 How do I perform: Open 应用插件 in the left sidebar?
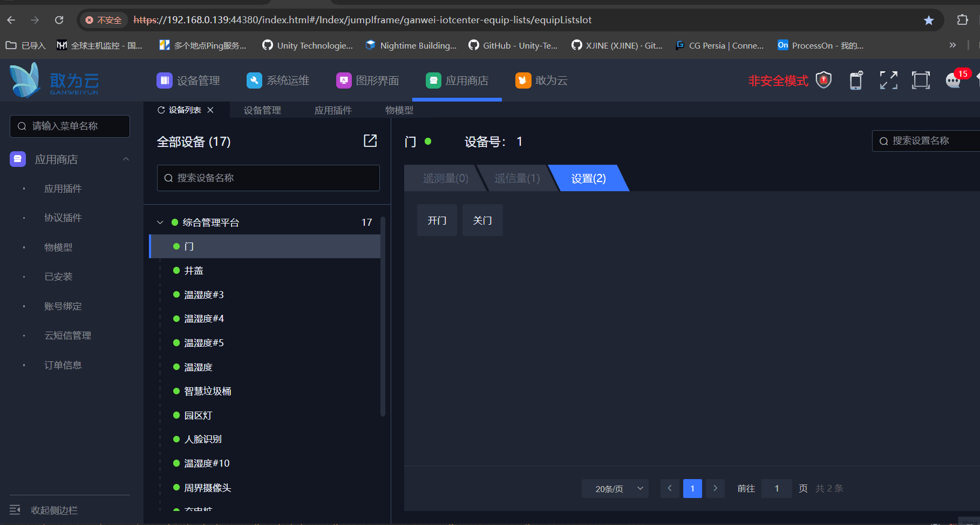click(63, 189)
